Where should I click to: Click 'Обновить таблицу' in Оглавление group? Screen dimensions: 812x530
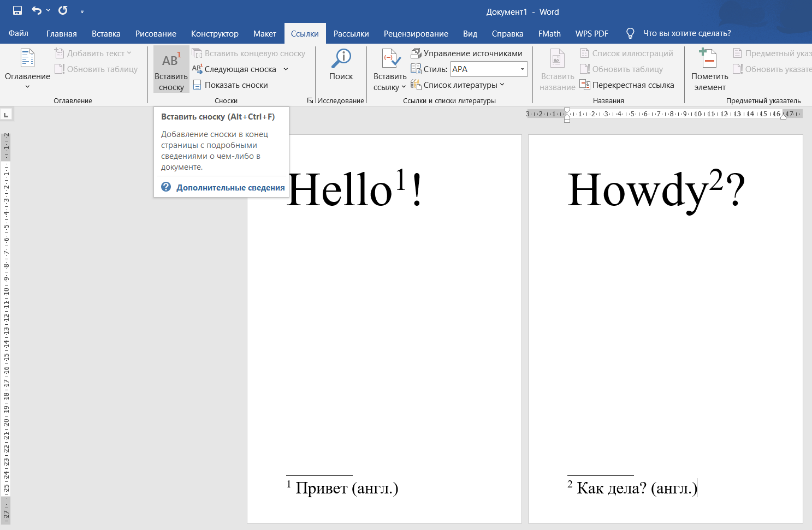pos(96,69)
